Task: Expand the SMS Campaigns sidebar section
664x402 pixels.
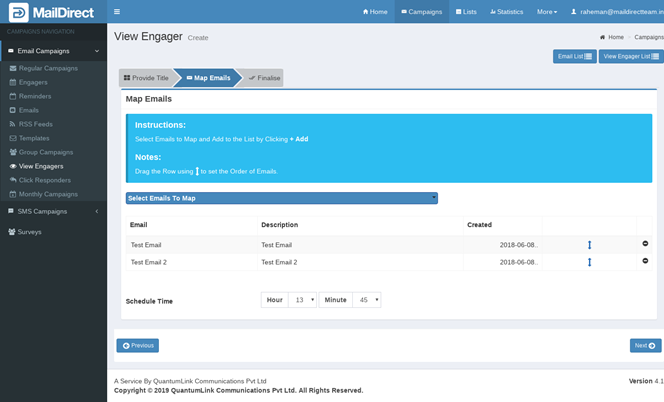Action: 53,211
